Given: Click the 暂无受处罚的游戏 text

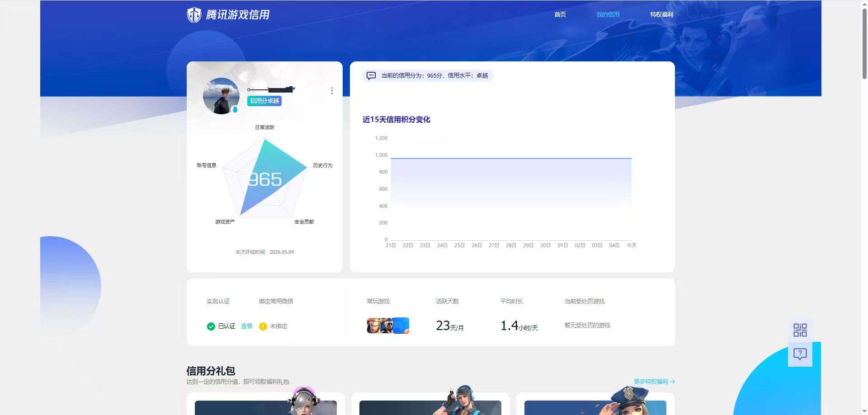Looking at the screenshot, I should pyautogui.click(x=587, y=325).
